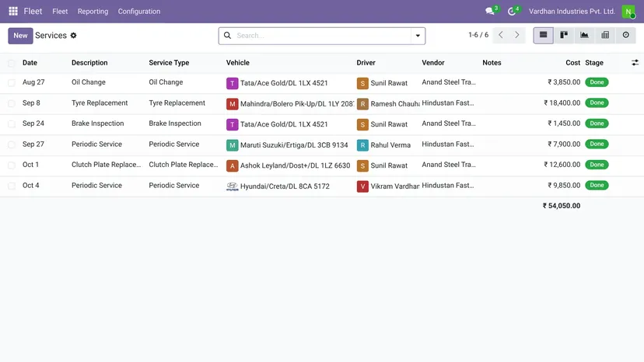The width and height of the screenshot is (644, 362).
Task: Click the Hyundai Creta logo icon
Action: [232, 186]
